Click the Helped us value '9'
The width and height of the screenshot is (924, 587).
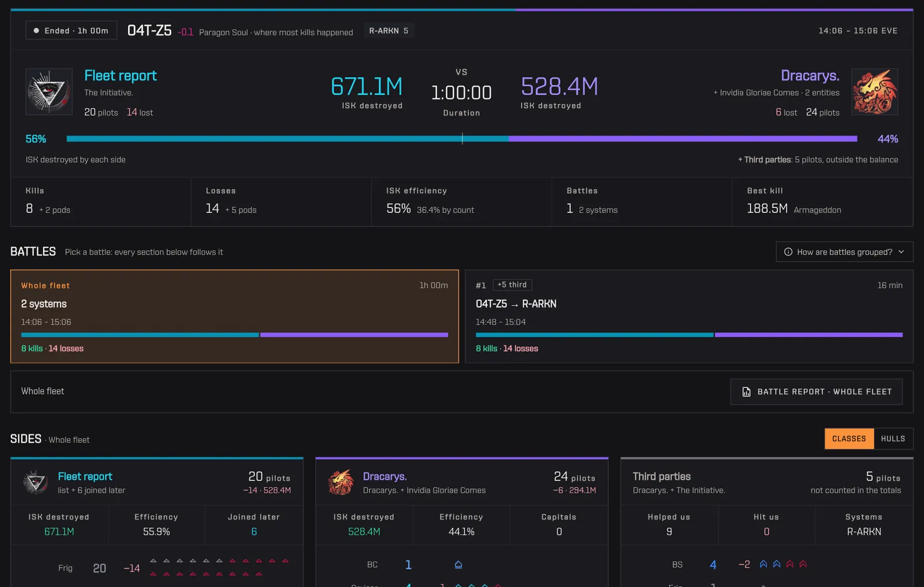[669, 532]
